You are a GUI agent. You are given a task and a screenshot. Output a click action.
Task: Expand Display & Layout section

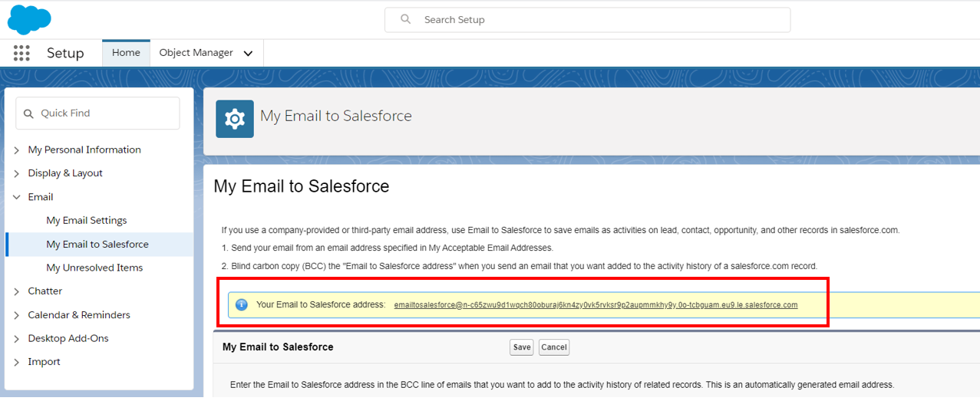pyautogui.click(x=17, y=173)
